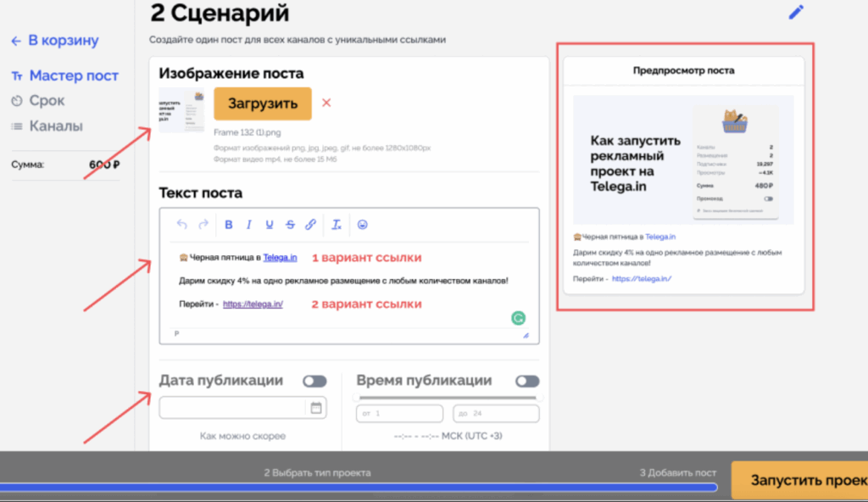Click the Запустить проект button
The height and width of the screenshot is (502, 868).
pos(799,480)
